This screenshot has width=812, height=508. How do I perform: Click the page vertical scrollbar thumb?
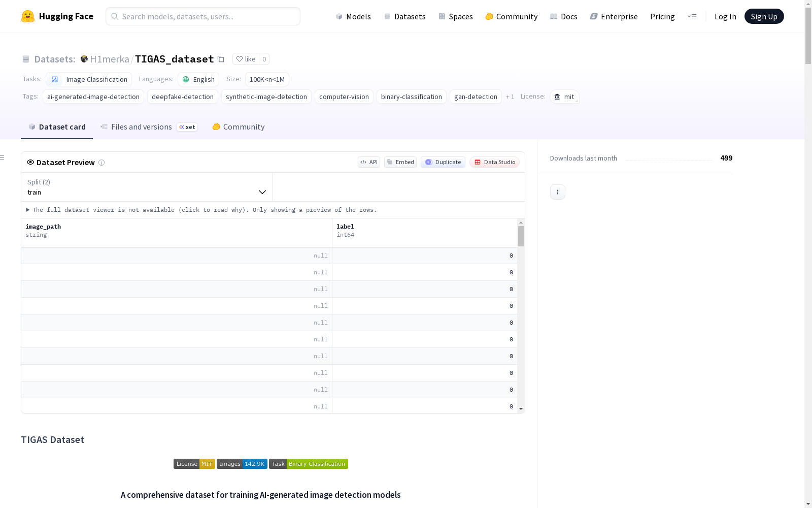point(808,36)
